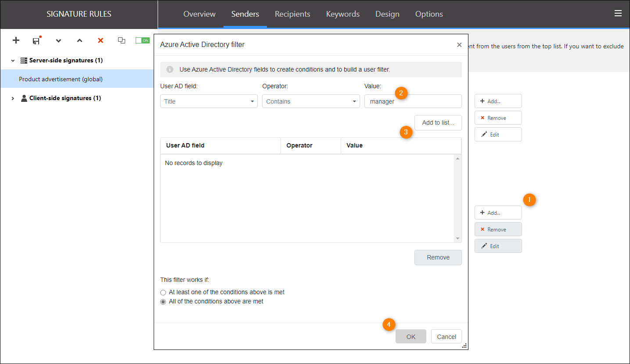Confirm the filter by clicking OK

point(410,336)
